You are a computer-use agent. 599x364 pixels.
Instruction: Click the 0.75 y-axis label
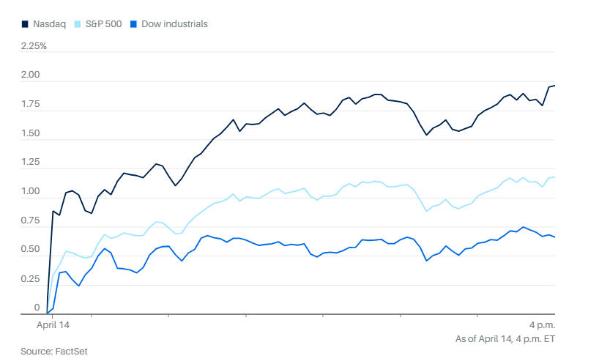click(x=30, y=220)
